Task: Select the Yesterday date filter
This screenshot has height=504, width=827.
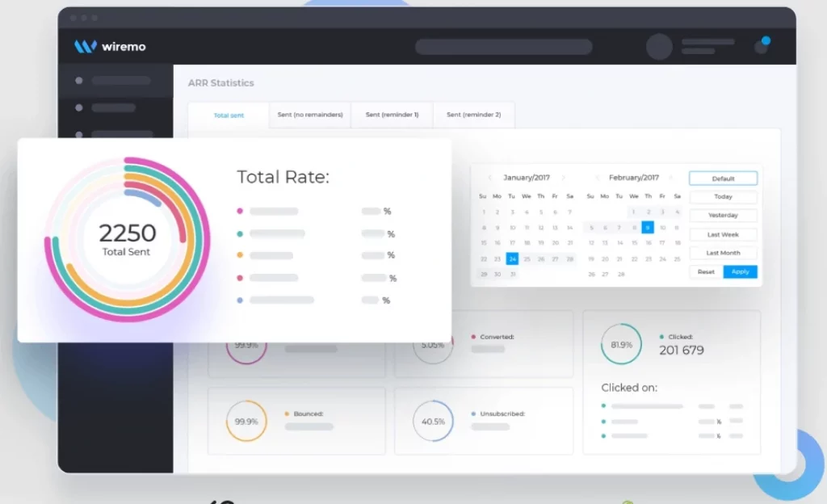Action: click(722, 215)
